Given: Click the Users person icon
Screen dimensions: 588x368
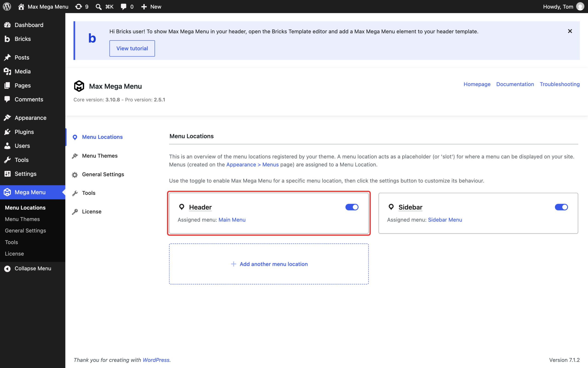Looking at the screenshot, I should [7, 146].
